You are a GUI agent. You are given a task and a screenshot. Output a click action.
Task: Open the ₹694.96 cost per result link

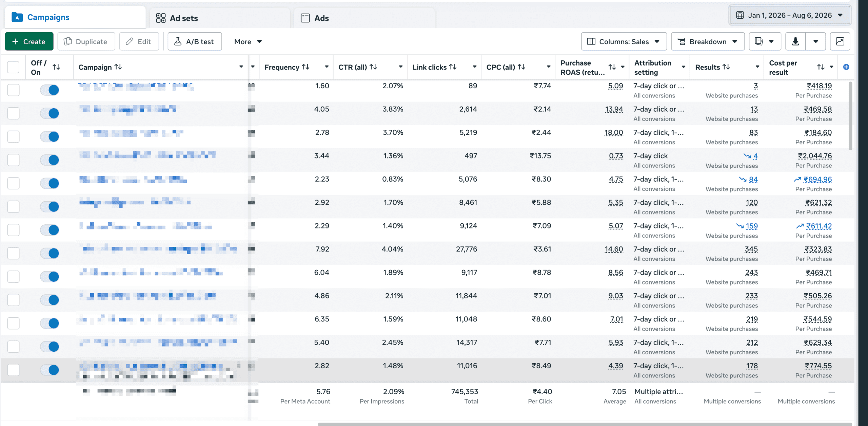click(817, 179)
